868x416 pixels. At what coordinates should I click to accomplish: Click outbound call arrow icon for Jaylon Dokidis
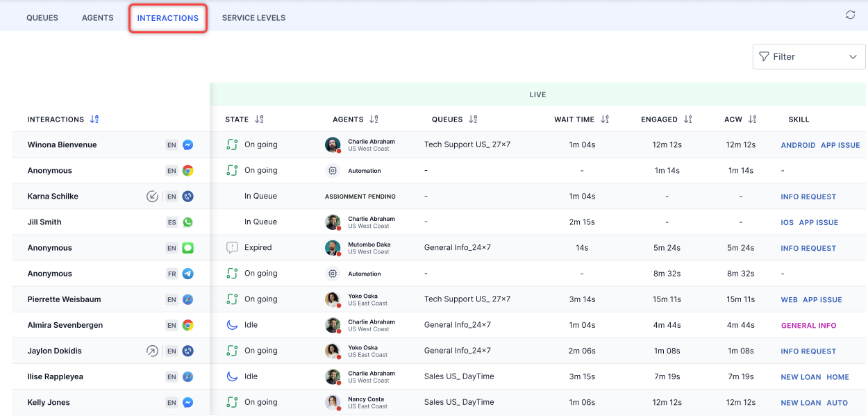click(x=153, y=351)
